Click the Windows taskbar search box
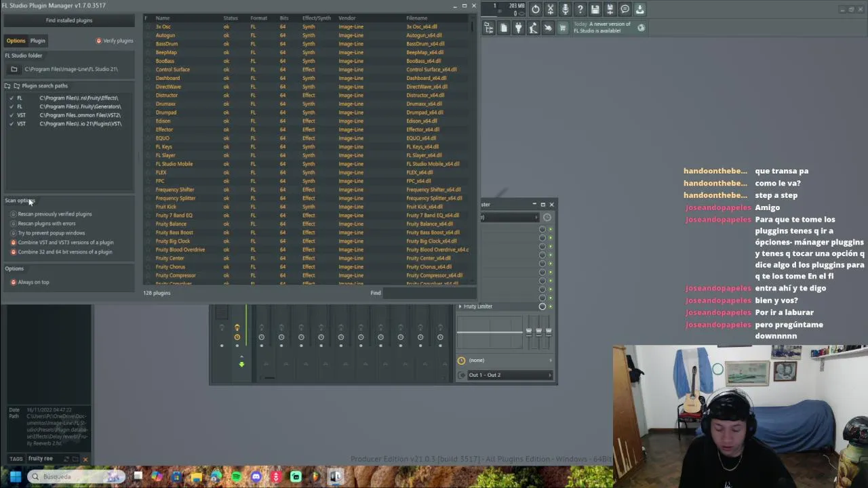Screen dimensions: 868x488 76,476
